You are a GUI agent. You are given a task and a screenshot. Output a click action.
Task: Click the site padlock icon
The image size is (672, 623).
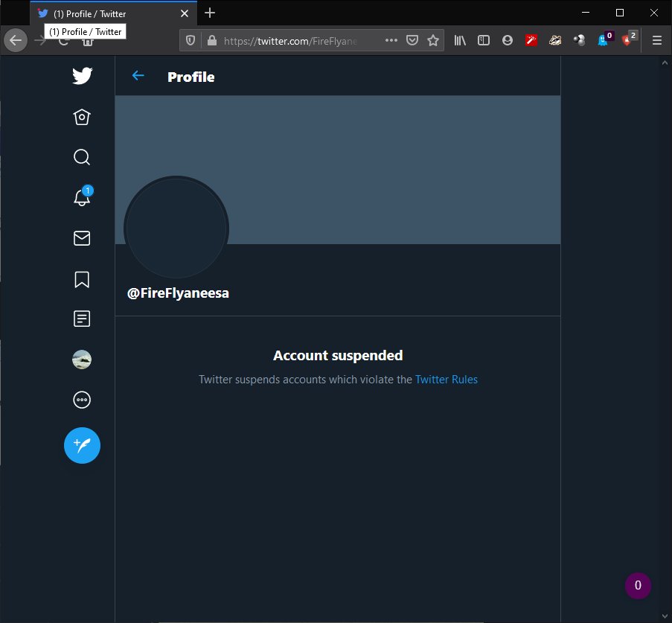click(x=211, y=40)
